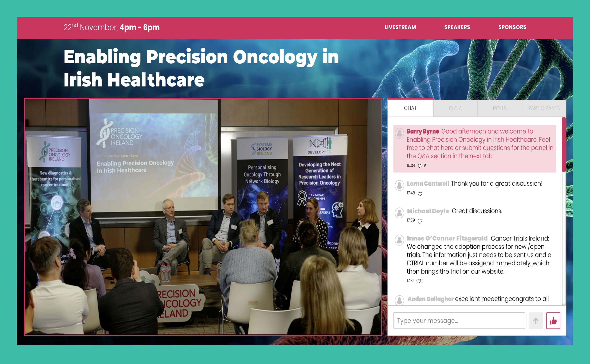Screen dimensions: 590x364
Task: Like Lorna Cantwell's message heart icon
Action: (x=420, y=194)
